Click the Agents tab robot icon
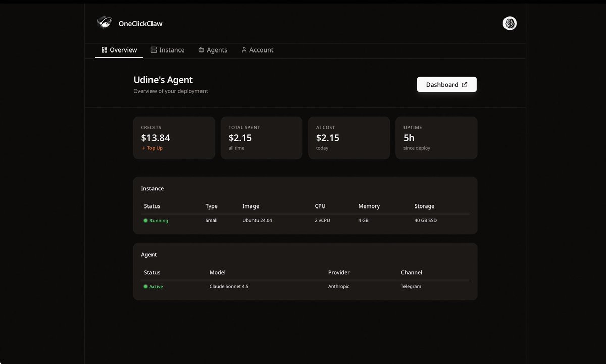 pos(201,50)
